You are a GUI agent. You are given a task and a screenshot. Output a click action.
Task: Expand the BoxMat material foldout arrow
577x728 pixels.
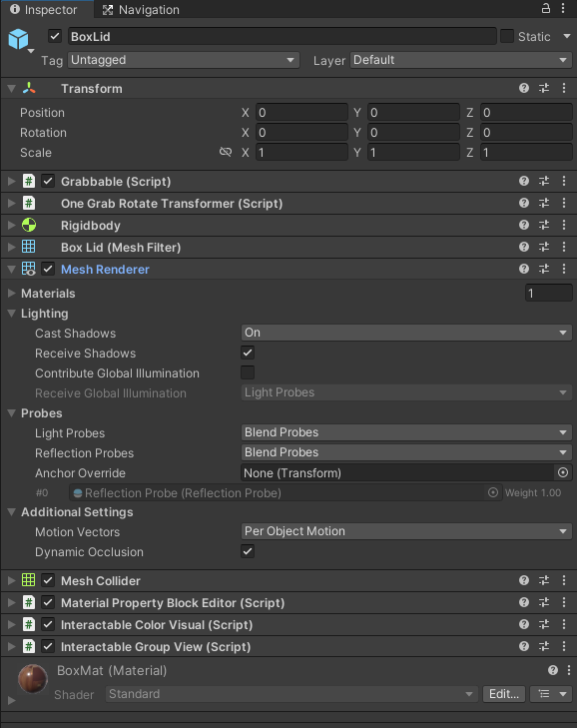[x=12, y=700]
